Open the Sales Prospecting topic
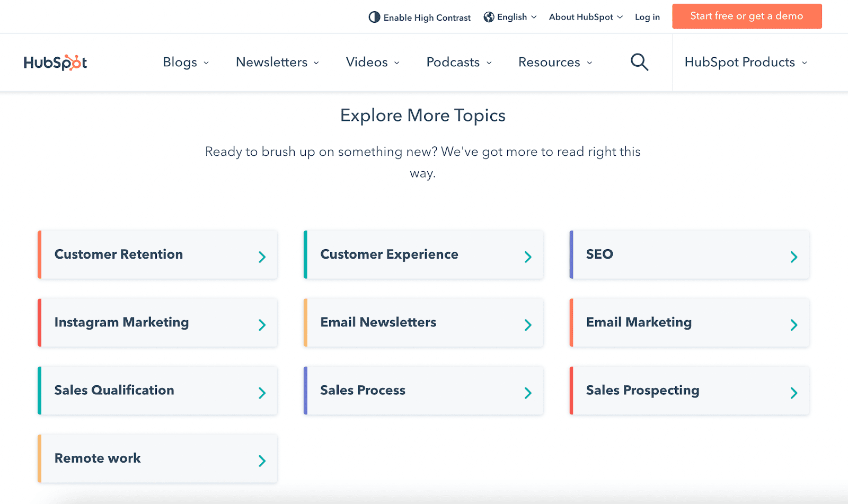The image size is (848, 504). pyautogui.click(x=690, y=390)
